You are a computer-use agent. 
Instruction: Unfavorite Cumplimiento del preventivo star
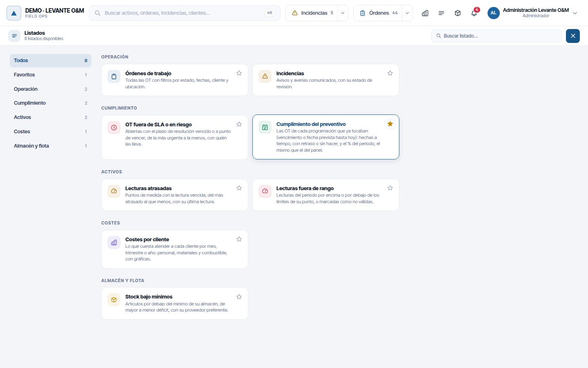tap(390, 124)
